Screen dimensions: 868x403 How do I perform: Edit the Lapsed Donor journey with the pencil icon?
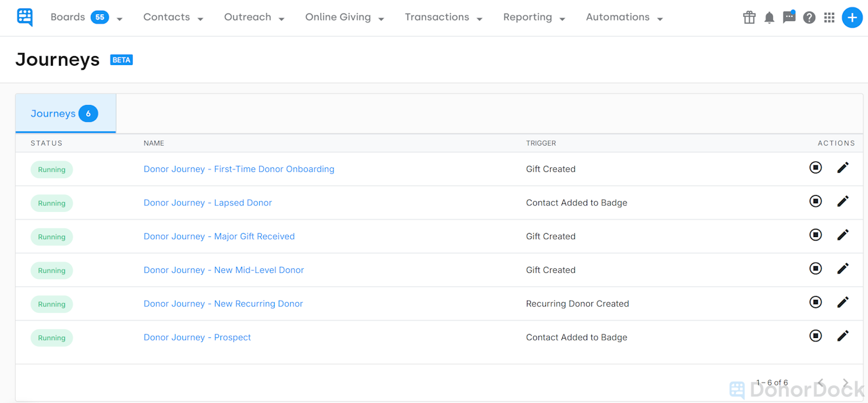tap(843, 201)
